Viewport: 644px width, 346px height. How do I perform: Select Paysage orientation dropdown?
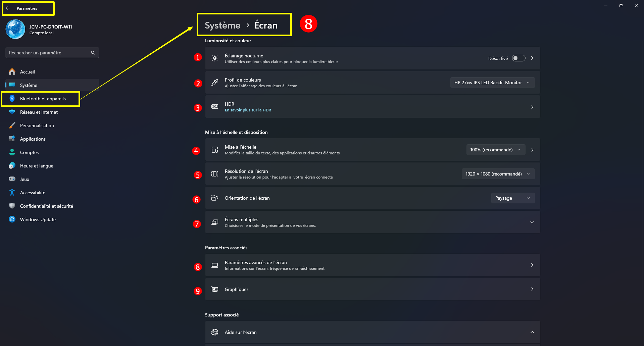click(x=512, y=198)
